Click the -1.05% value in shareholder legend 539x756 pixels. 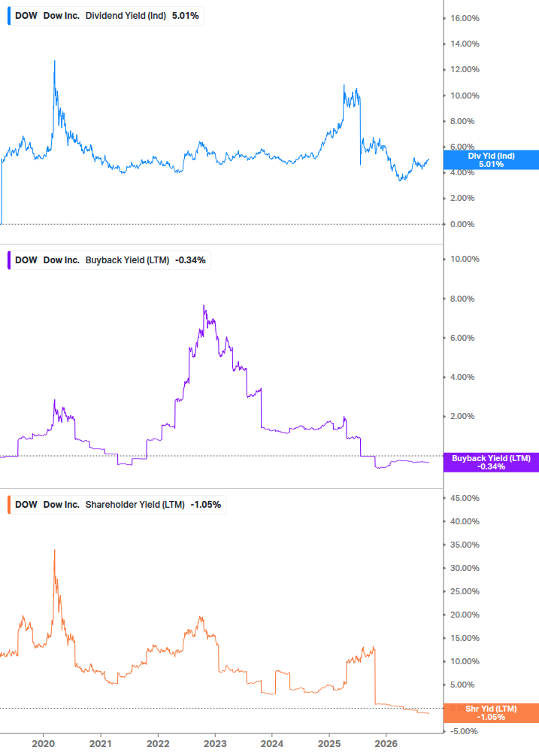pyautogui.click(x=206, y=505)
